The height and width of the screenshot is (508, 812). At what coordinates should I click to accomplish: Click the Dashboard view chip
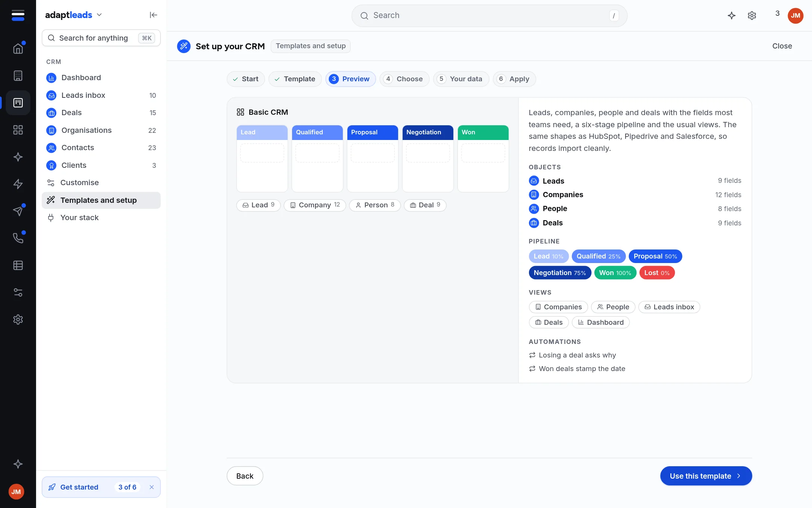tap(601, 322)
